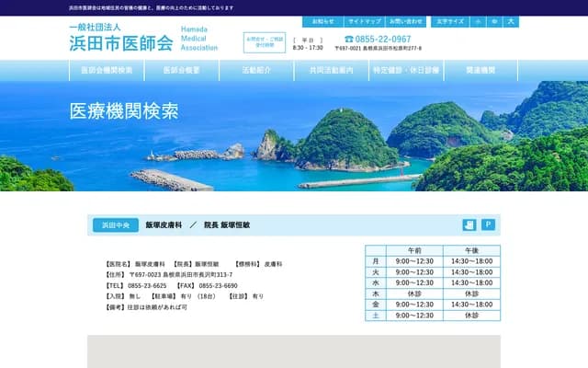Open the 医師会機関検索 menu

click(107, 71)
